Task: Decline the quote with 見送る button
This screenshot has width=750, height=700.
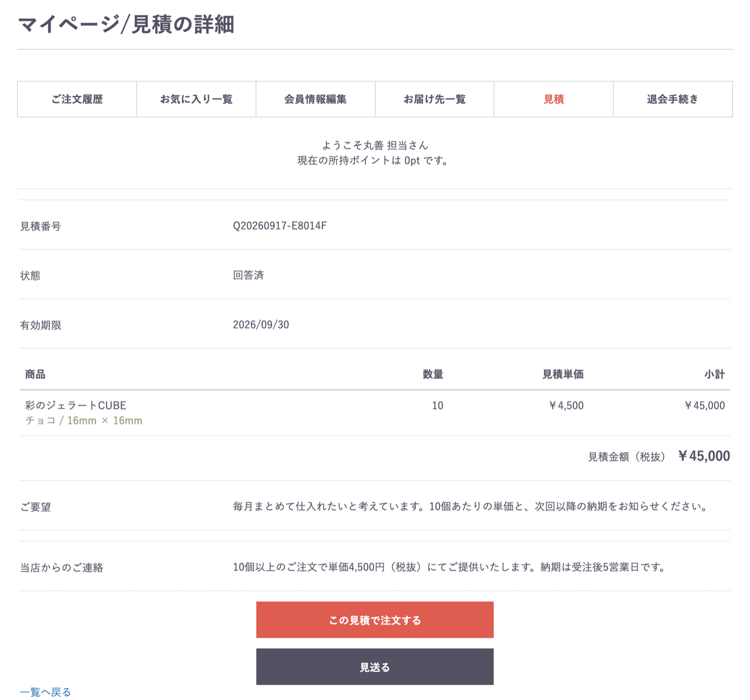Action: pyautogui.click(x=375, y=667)
